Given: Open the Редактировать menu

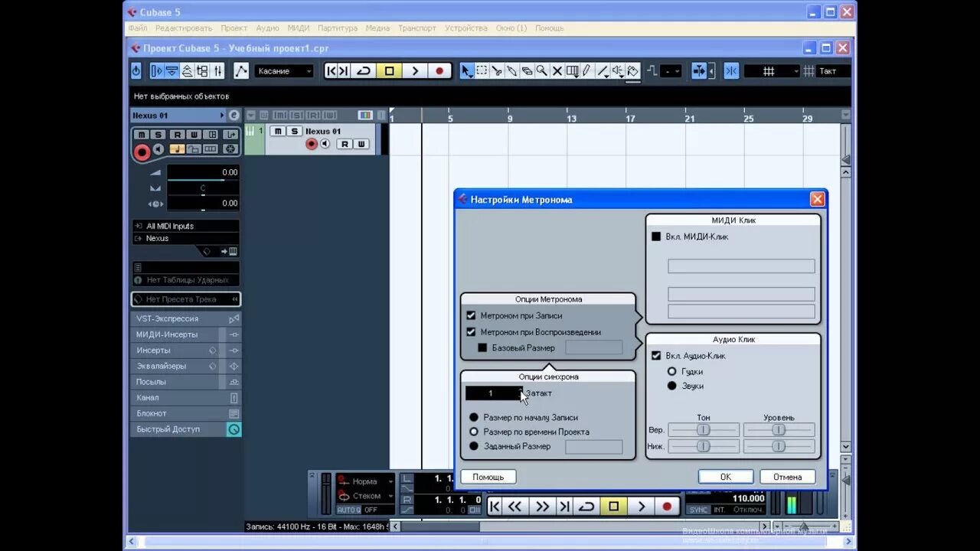Looking at the screenshot, I should pyautogui.click(x=184, y=28).
